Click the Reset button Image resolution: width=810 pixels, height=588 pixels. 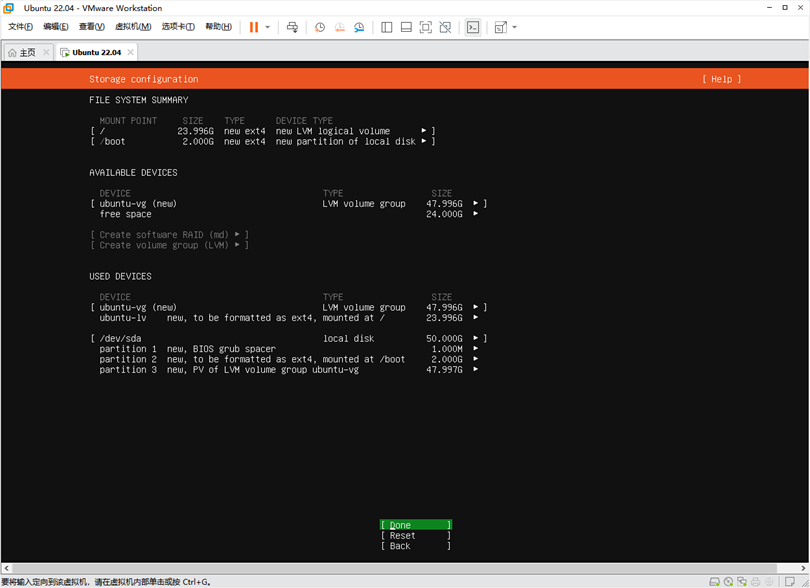416,536
